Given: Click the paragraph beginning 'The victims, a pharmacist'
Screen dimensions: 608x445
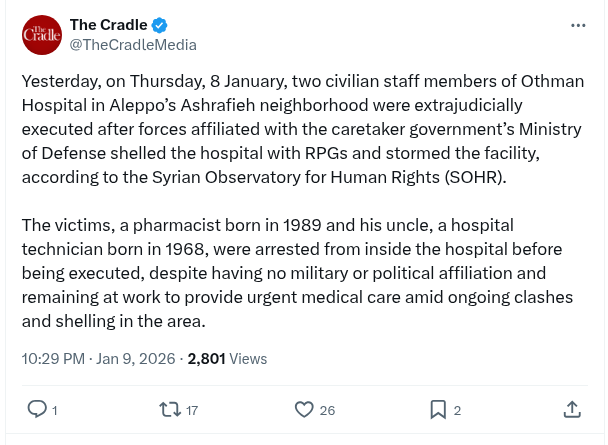Looking at the screenshot, I should point(300,273).
